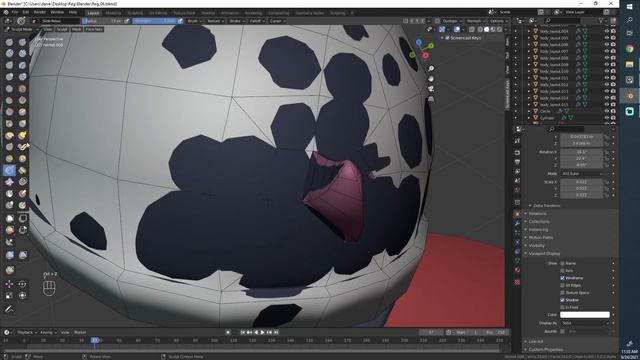The image size is (640, 360).
Task: Select the Snake Hook brush
Action: 22,135
